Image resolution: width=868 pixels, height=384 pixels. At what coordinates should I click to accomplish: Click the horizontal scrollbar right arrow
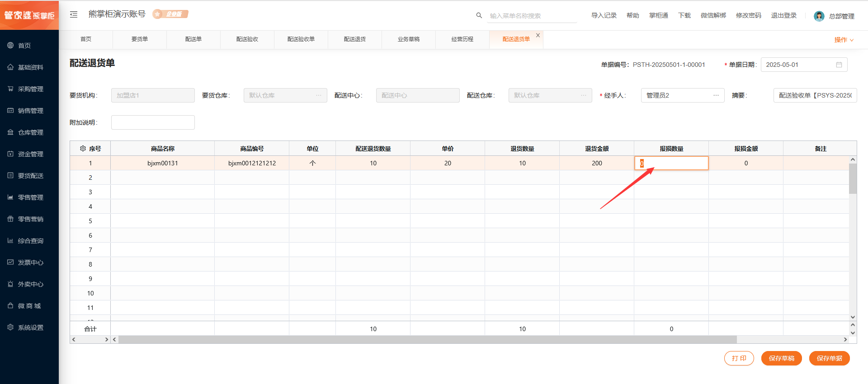845,339
